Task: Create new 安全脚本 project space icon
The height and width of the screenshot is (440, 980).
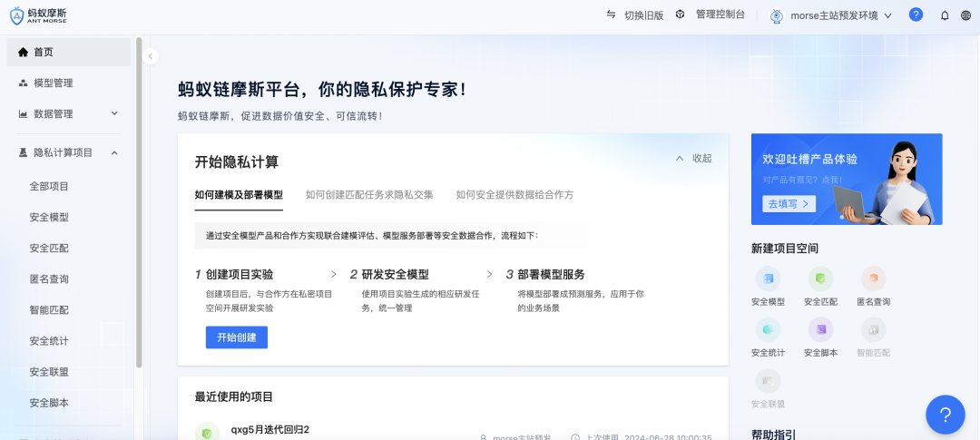Action: (820, 330)
